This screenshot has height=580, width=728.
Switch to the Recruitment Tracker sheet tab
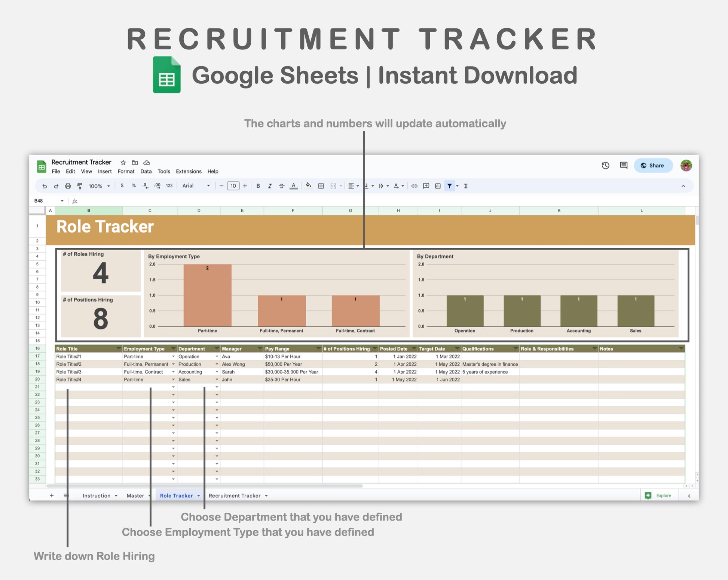234,495
